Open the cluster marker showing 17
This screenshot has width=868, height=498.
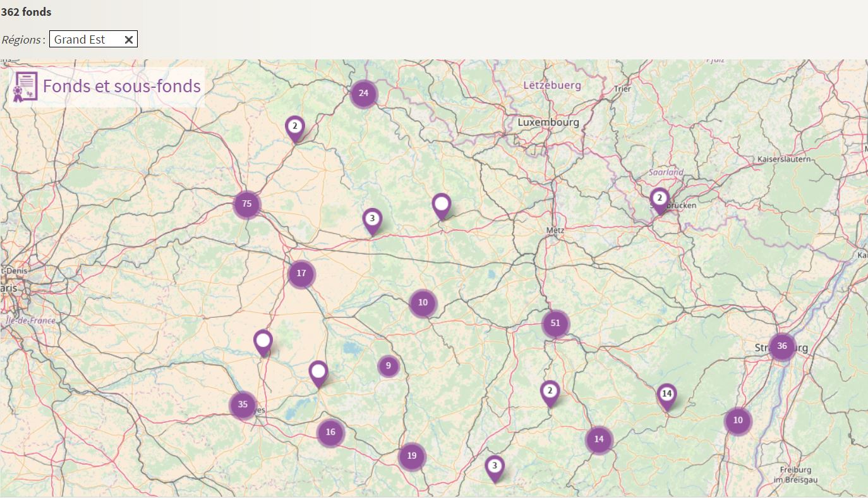tap(301, 274)
